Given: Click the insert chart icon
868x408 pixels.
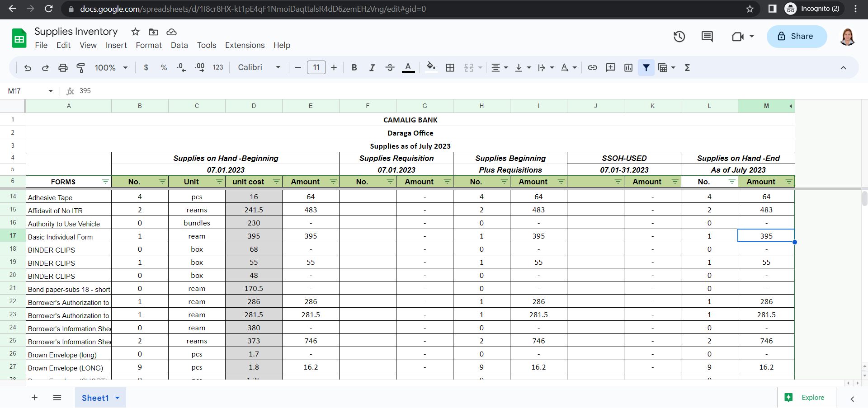Looking at the screenshot, I should pyautogui.click(x=628, y=68).
